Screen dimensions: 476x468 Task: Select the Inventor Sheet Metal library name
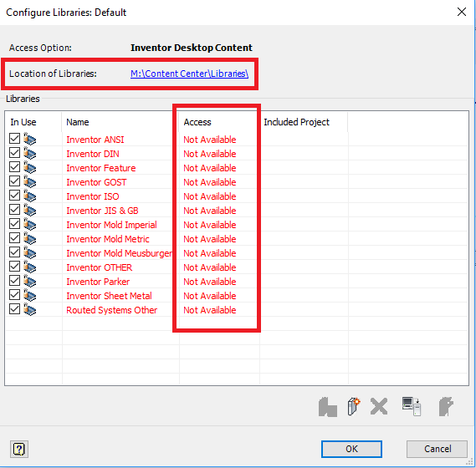[x=109, y=296]
